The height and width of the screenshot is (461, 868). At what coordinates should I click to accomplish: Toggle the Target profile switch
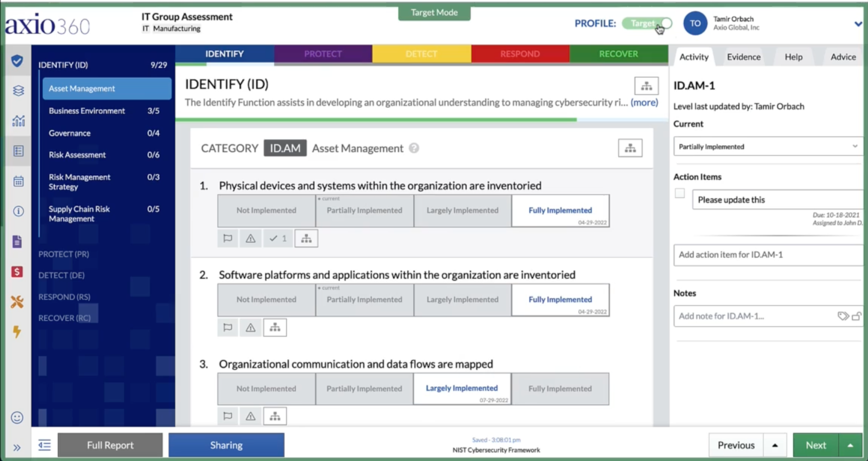[x=647, y=23]
